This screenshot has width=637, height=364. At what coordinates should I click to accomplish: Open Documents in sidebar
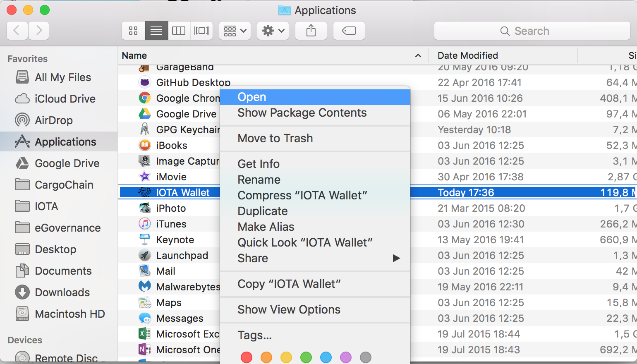[59, 271]
